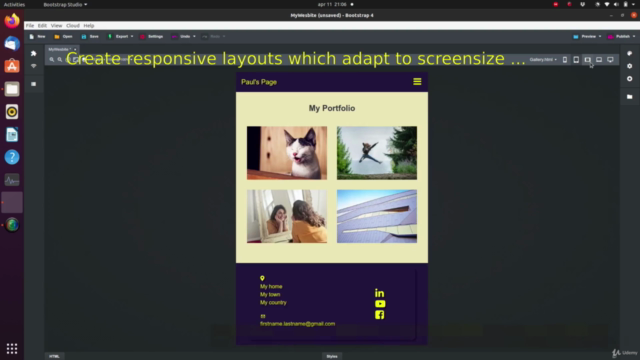
Task: Open the Files manager from the dock
Action: 12,89
